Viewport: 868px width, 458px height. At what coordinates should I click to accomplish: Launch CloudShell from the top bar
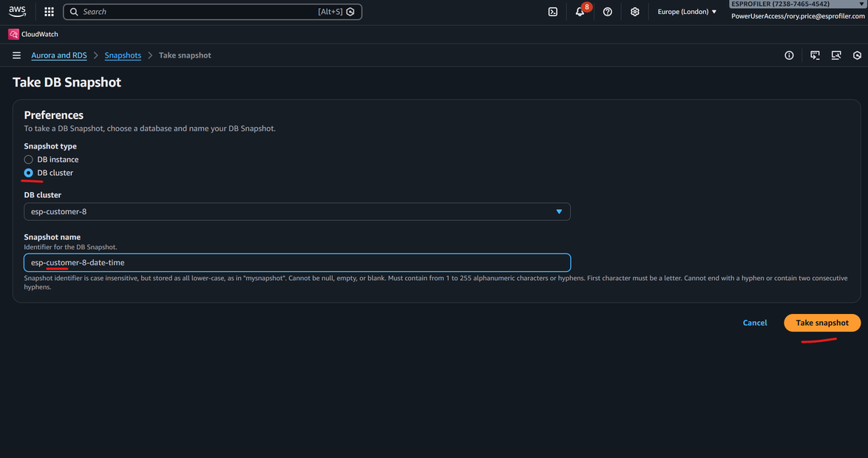click(552, 12)
